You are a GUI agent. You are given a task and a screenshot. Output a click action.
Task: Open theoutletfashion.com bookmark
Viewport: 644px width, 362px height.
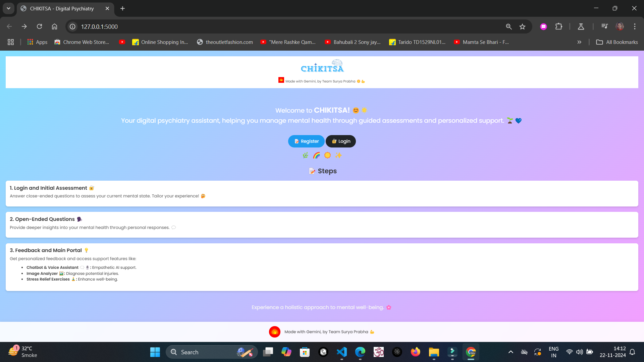(x=225, y=42)
